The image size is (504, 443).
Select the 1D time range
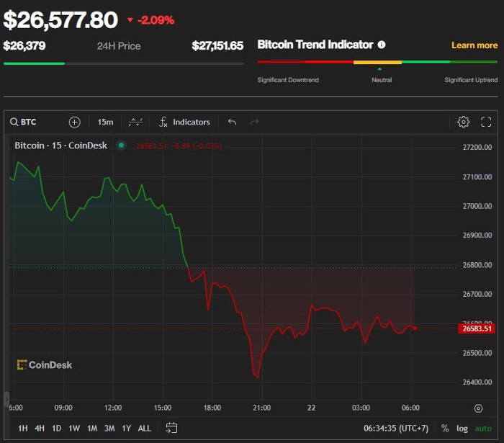coord(57,428)
